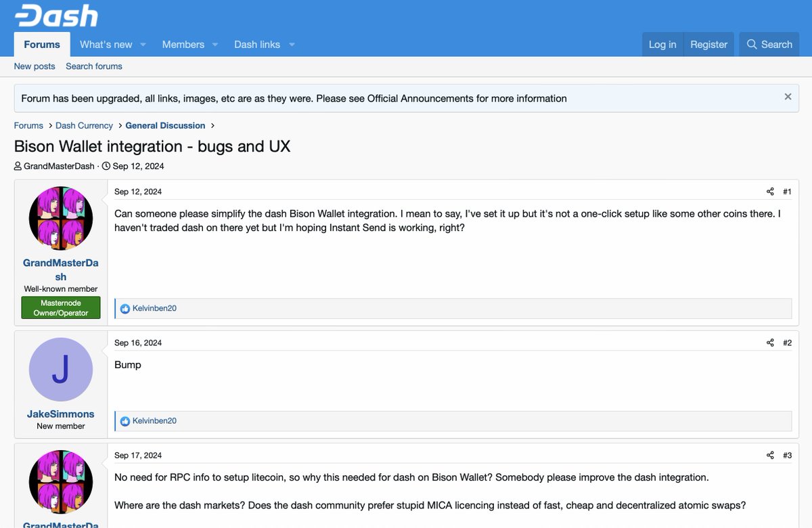This screenshot has height=528, width=812.
Task: Expand the Dash links dropdown arrow
Action: pyautogui.click(x=292, y=45)
